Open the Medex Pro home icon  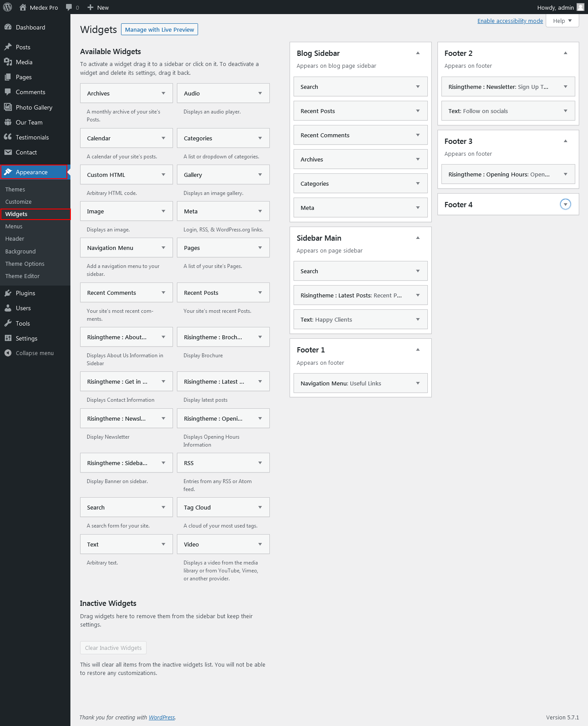[23, 7]
